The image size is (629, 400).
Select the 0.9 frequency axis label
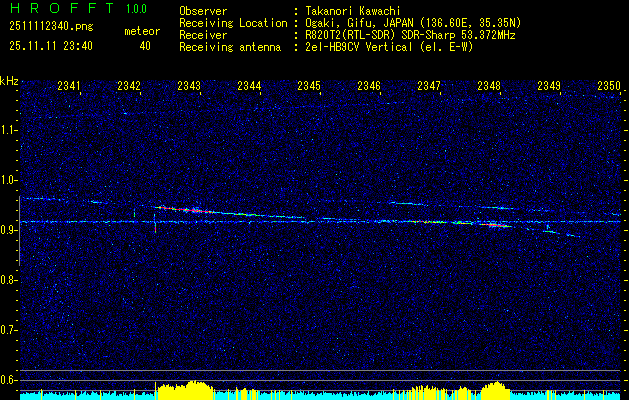9,230
